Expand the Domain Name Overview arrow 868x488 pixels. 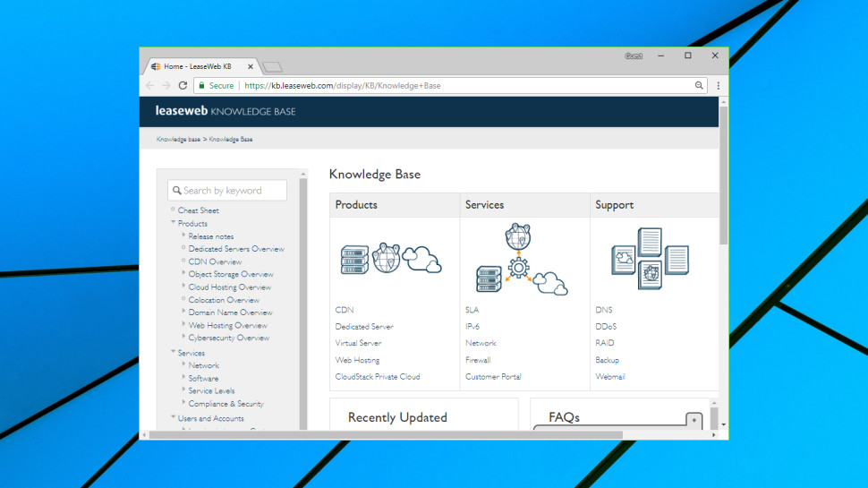pyautogui.click(x=183, y=312)
